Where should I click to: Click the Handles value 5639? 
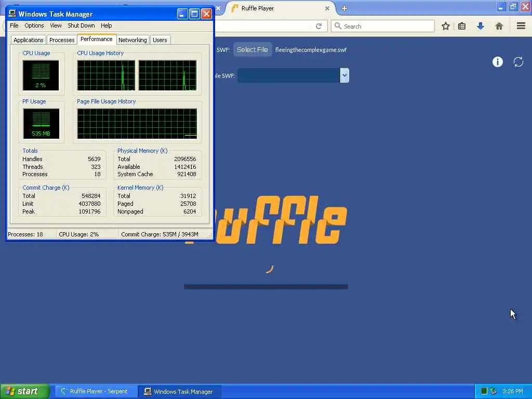pos(94,159)
